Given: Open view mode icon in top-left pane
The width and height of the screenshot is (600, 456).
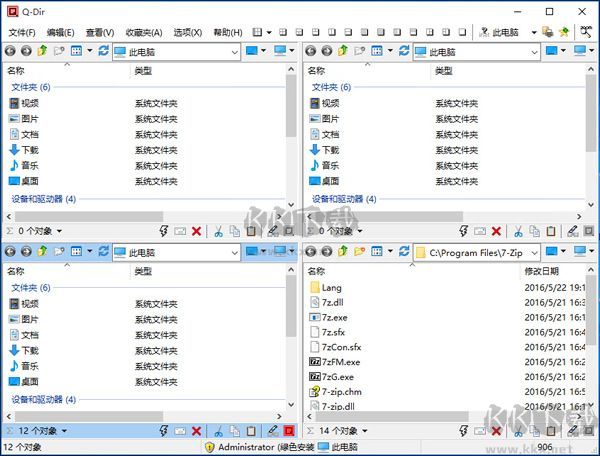Looking at the screenshot, I should pos(77,50).
